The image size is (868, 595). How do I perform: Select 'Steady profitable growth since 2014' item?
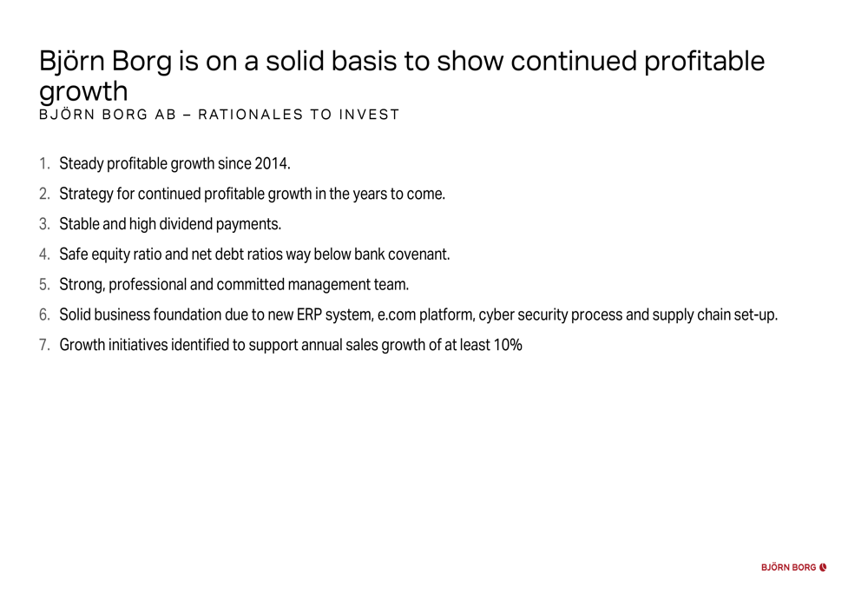[175, 164]
